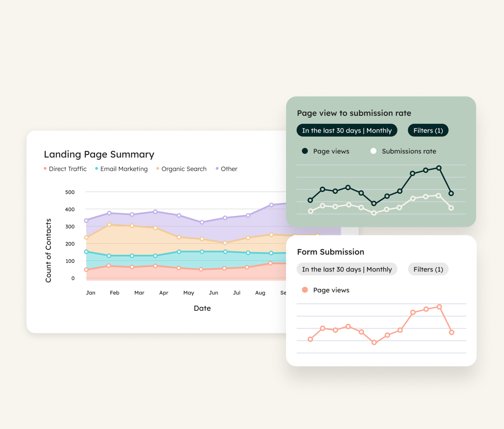Click the orange Page views legend marker

(305, 290)
